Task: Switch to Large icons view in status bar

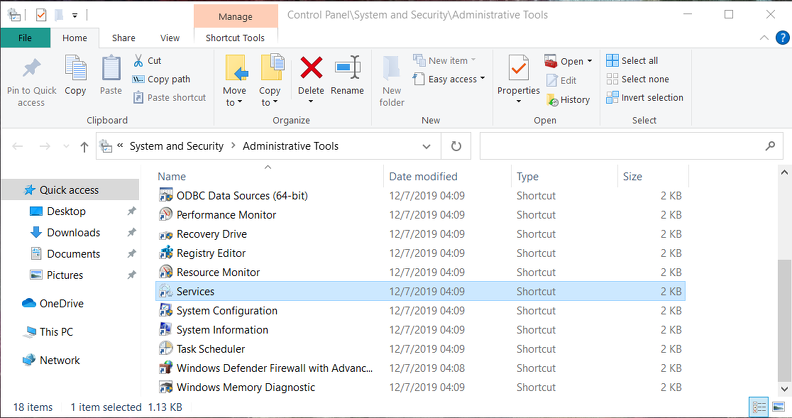Action: [x=779, y=407]
